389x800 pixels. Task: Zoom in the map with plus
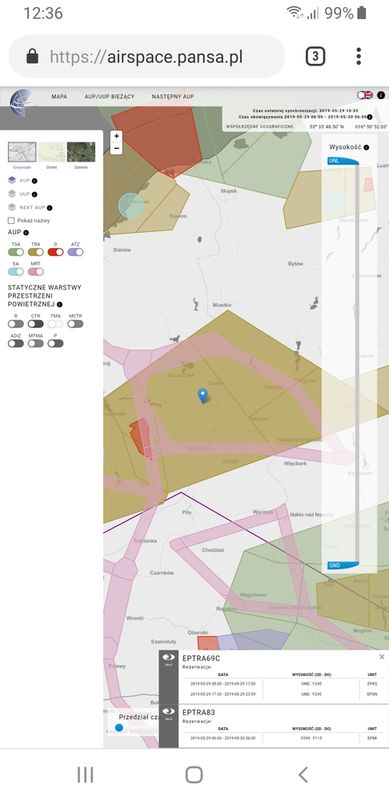click(117, 136)
